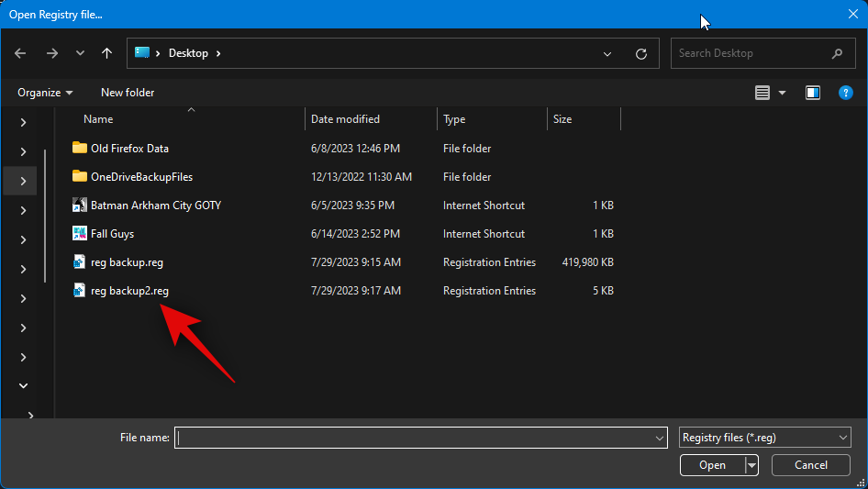Go up one folder level
The height and width of the screenshot is (489, 868).
[107, 53]
